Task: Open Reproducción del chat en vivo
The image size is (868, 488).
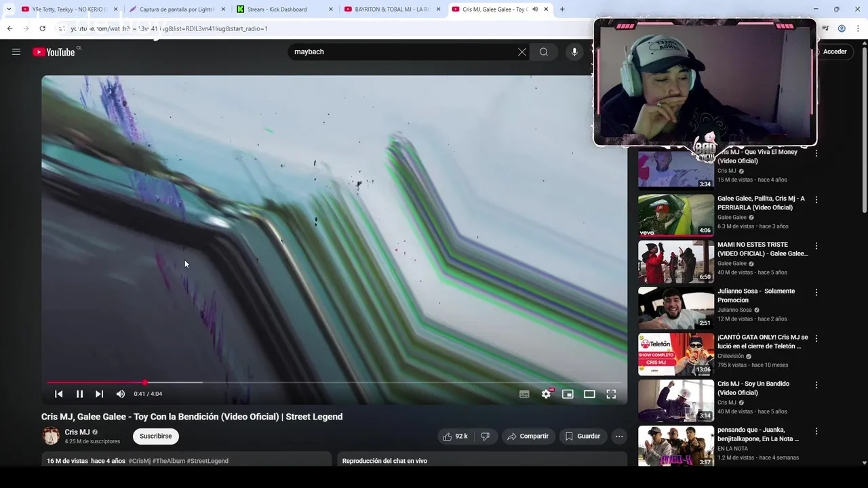Action: pos(384,461)
